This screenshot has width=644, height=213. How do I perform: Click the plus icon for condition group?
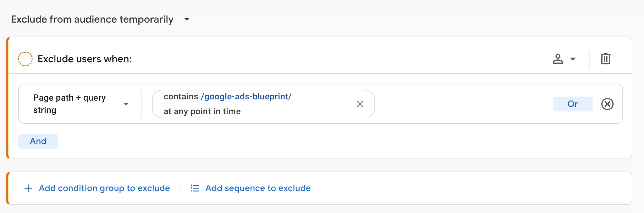coord(28,188)
